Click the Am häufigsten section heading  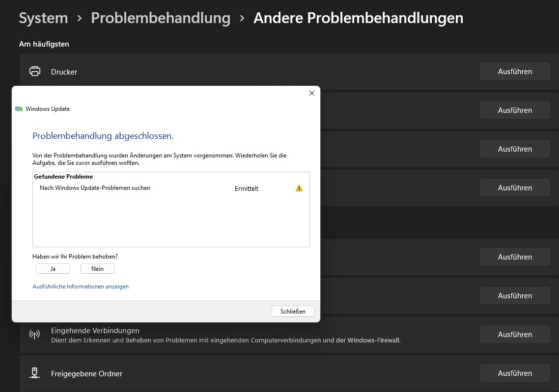(44, 44)
